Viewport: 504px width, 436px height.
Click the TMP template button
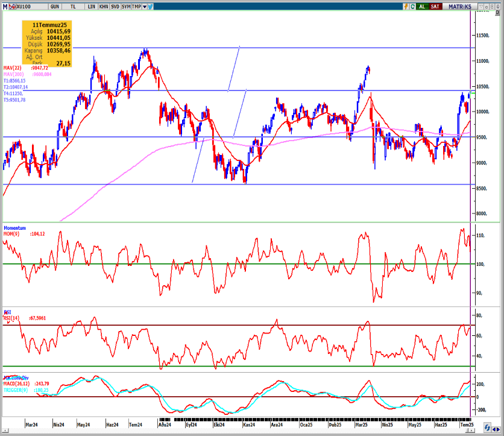coord(136,7)
